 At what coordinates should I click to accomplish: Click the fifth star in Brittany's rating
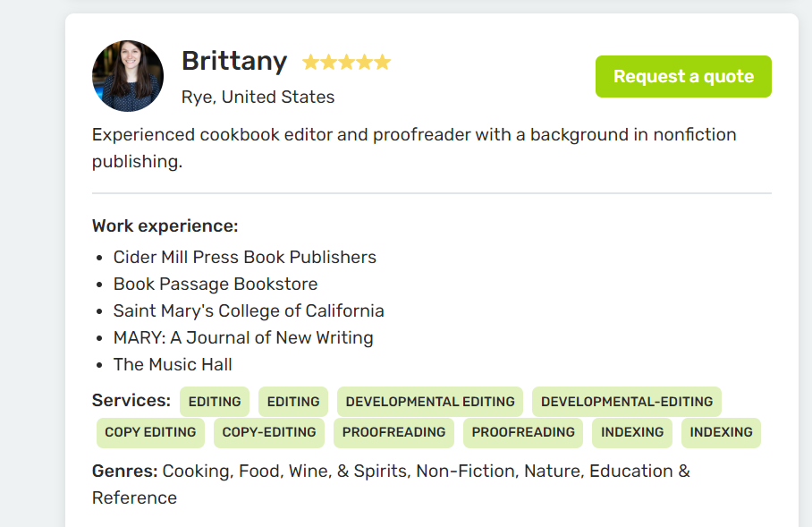[x=383, y=63]
